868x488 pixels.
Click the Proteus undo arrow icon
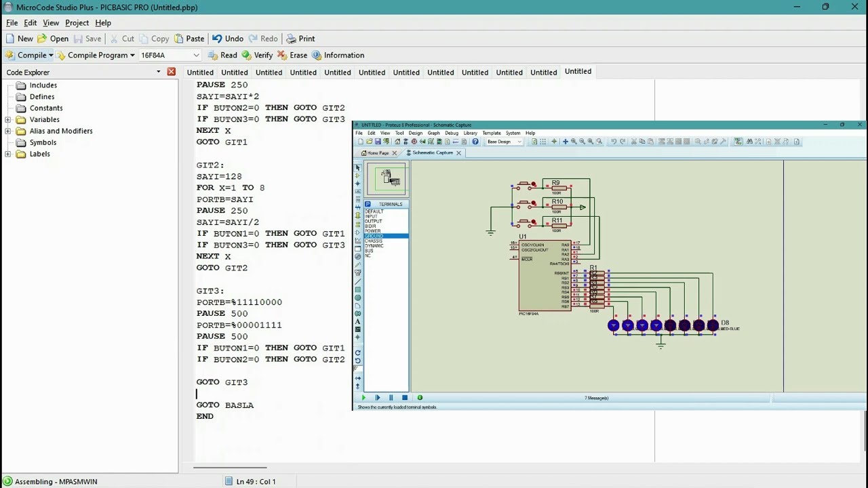614,142
